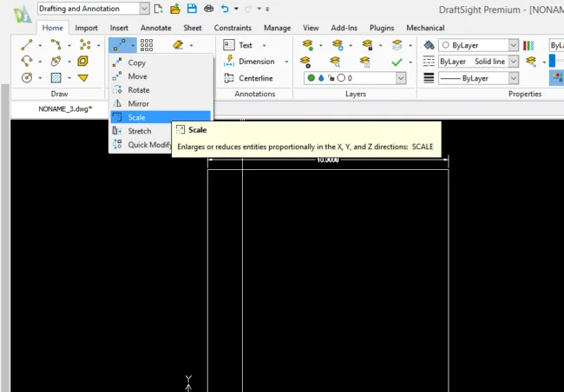
Task: Open the ByLayer line color dropdown
Action: tap(513, 45)
